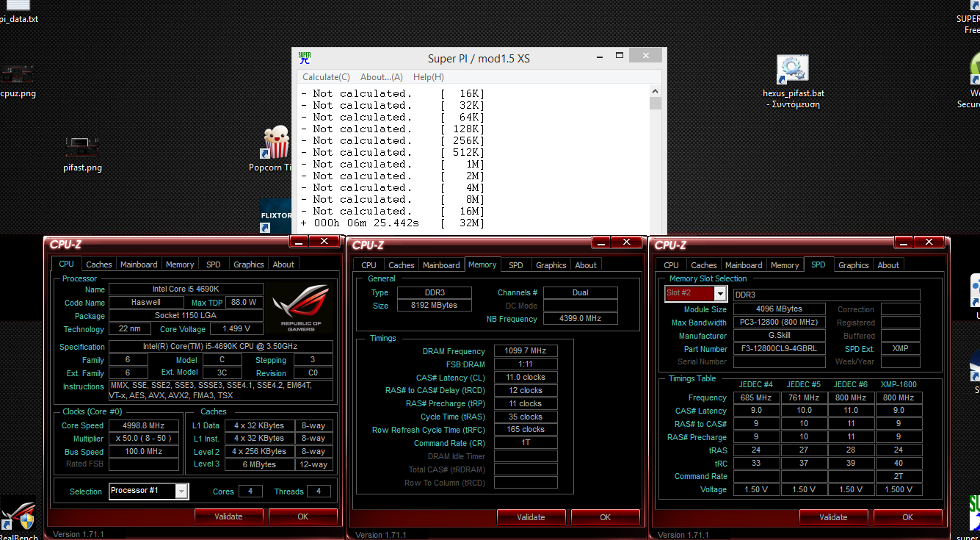Switch to Caches tab in CPU window
Screen dimensions: 980x540
[x=99, y=264]
